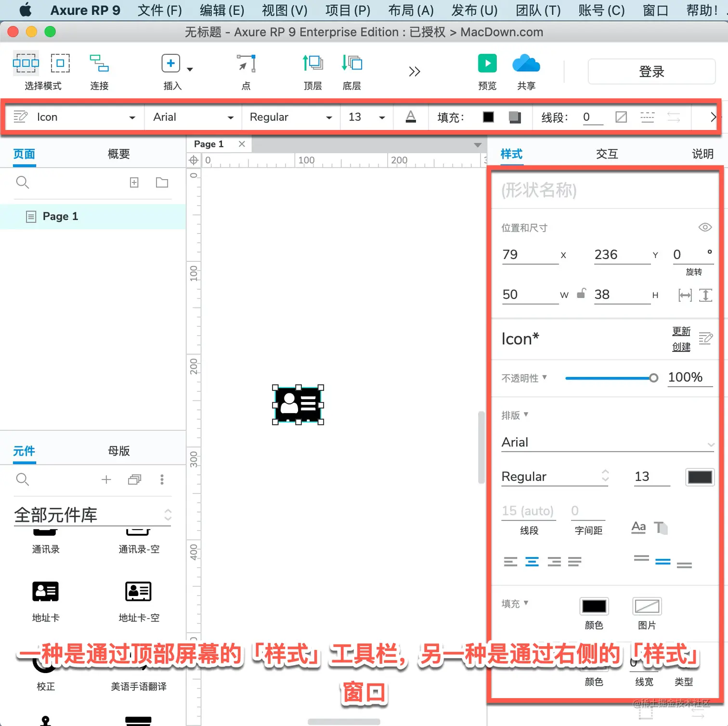Screen dimensions: 728x726
Task: Open the 全部元件库 library selector
Action: pyautogui.click(x=92, y=515)
